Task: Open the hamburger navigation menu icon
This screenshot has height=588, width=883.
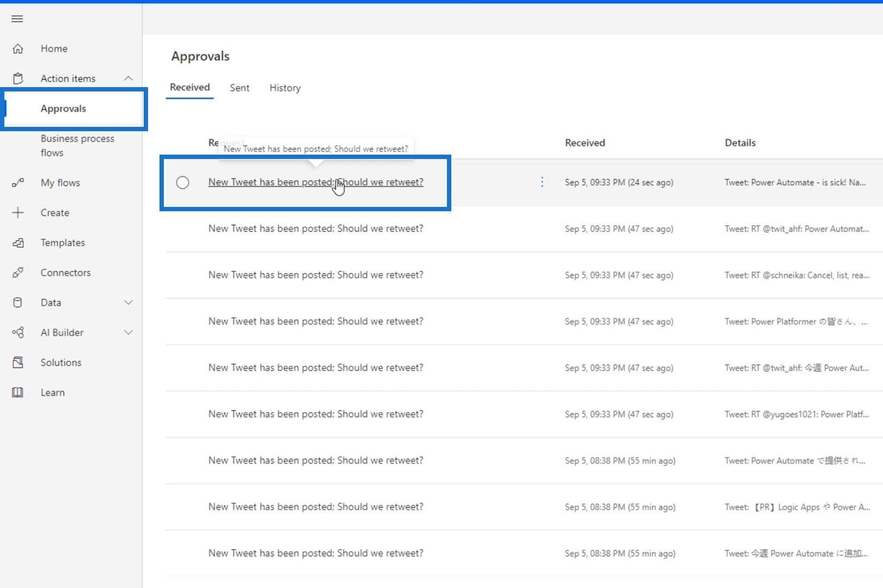Action: (x=17, y=19)
